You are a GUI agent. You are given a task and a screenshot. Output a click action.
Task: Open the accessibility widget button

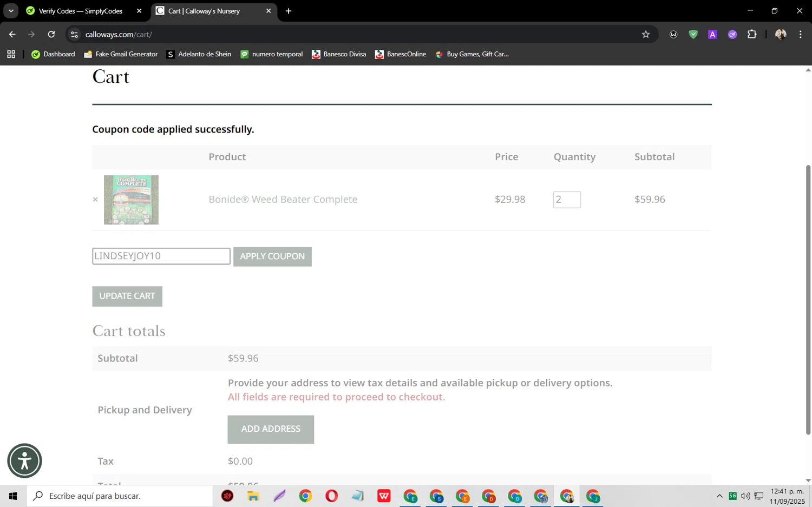[24, 461]
